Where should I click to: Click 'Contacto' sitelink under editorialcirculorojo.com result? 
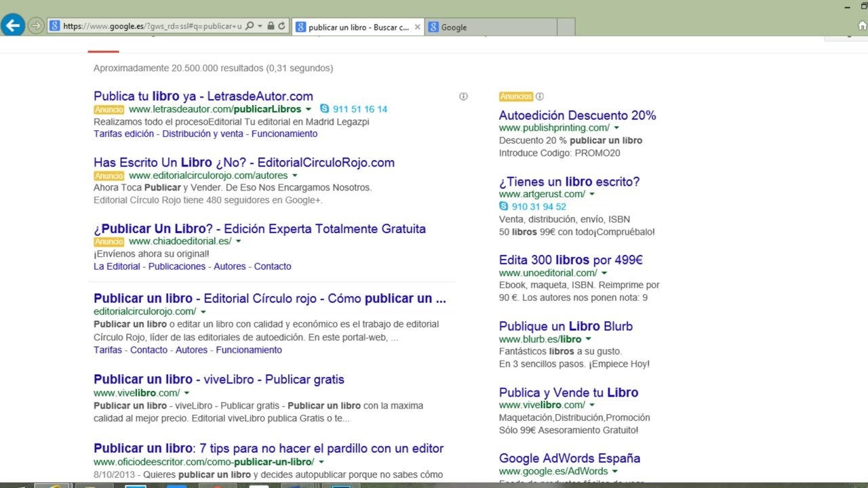(x=149, y=350)
